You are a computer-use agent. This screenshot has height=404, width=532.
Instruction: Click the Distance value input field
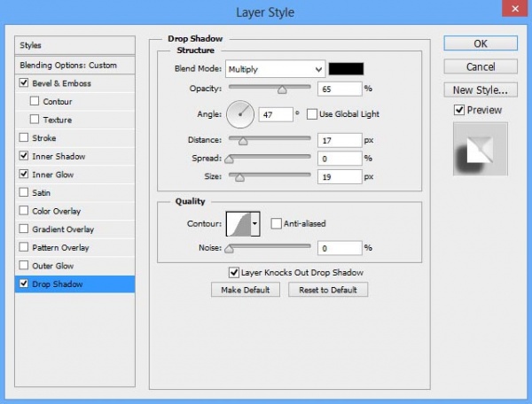click(340, 140)
